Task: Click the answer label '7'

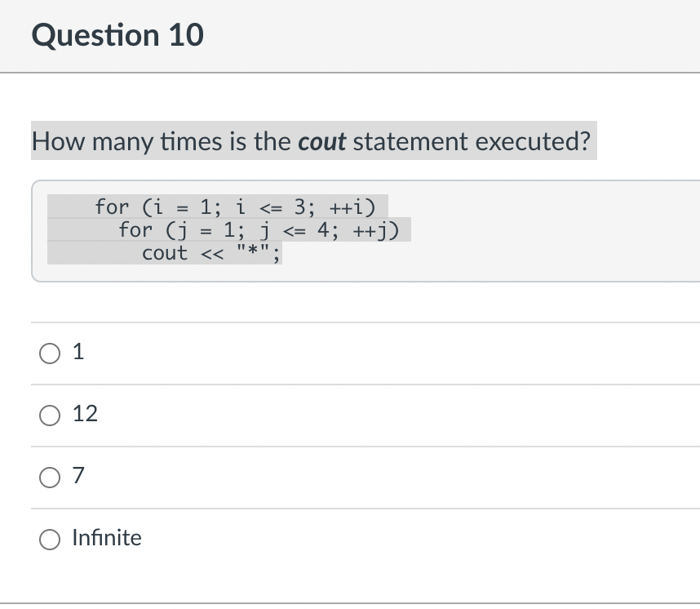Action: pyautogui.click(x=78, y=475)
